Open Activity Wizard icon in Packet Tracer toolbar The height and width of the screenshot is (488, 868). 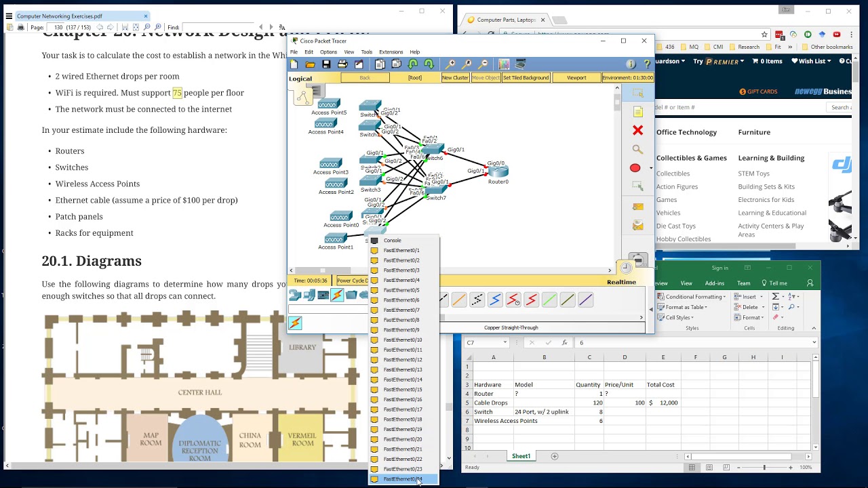pos(359,64)
